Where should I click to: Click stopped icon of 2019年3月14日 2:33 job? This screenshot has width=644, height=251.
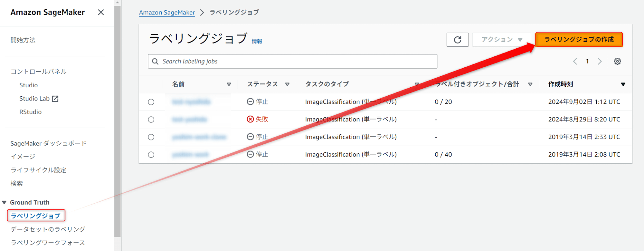coord(250,137)
